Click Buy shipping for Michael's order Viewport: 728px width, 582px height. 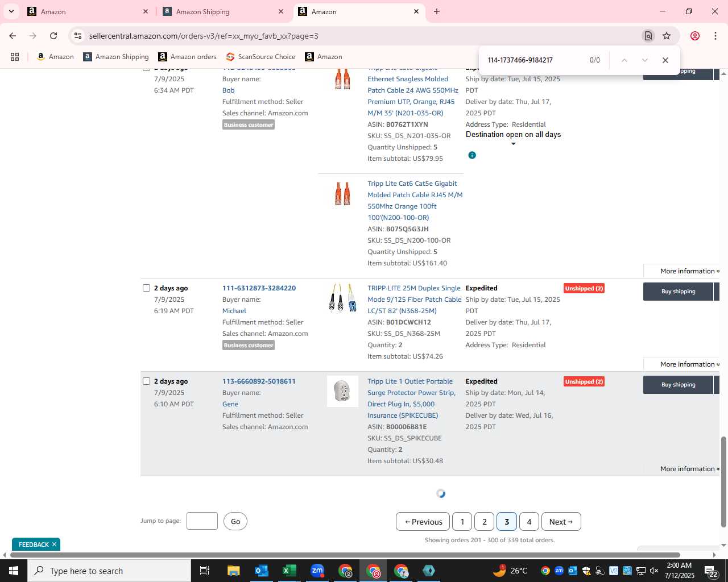[x=678, y=292]
